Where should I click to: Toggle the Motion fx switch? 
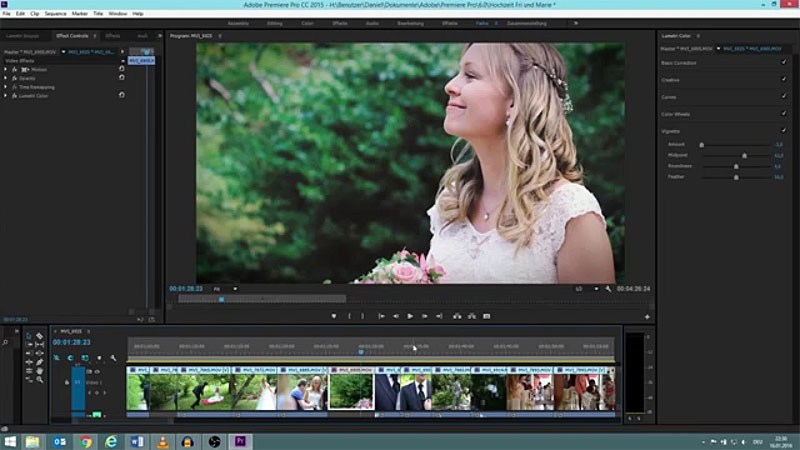[14, 69]
